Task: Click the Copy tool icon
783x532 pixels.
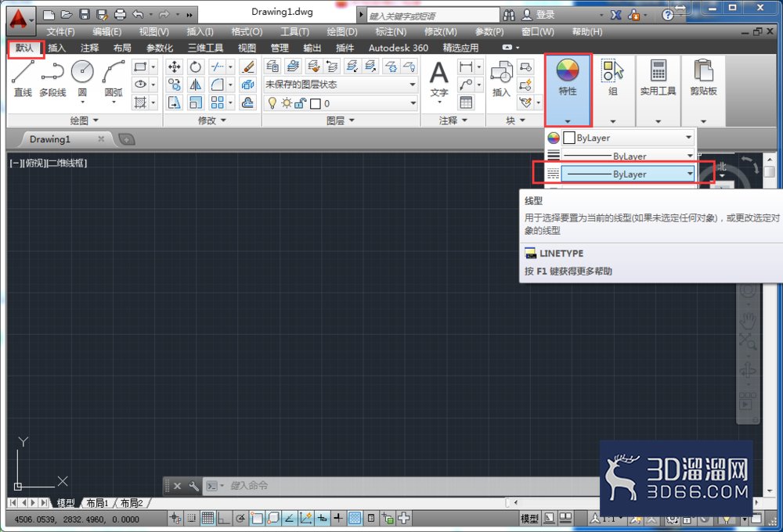Action: tap(175, 84)
